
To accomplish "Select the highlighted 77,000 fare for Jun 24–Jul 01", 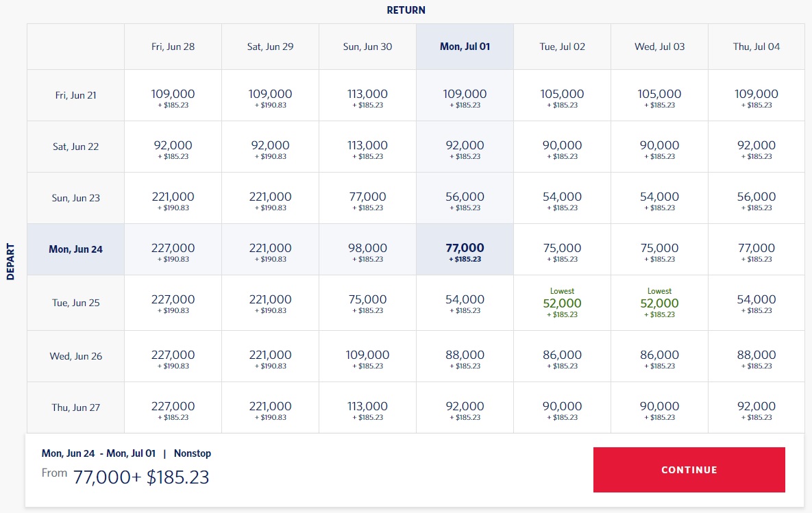I will [465, 250].
